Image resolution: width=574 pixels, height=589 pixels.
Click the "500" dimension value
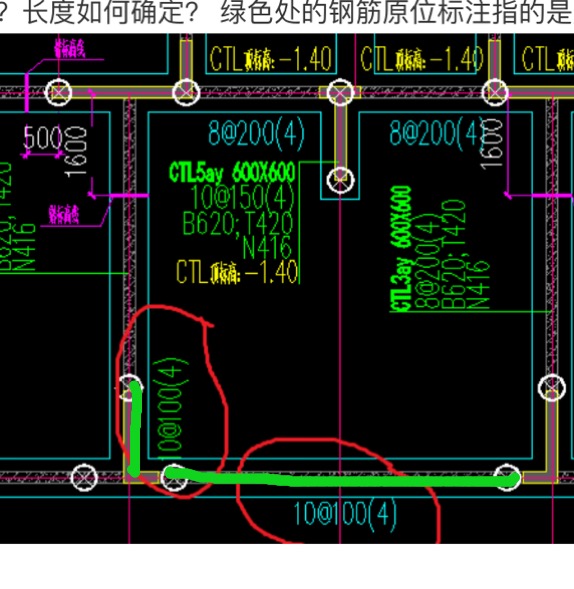(43, 137)
